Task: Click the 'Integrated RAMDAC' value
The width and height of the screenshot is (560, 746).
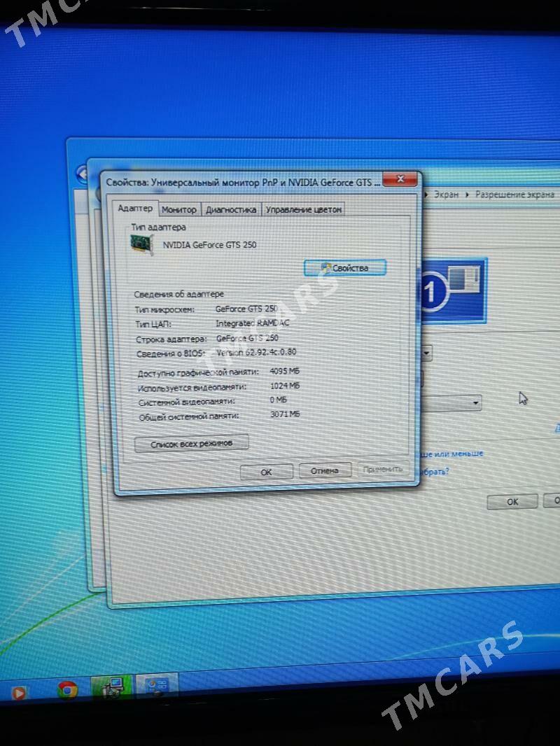Action: pyautogui.click(x=253, y=323)
